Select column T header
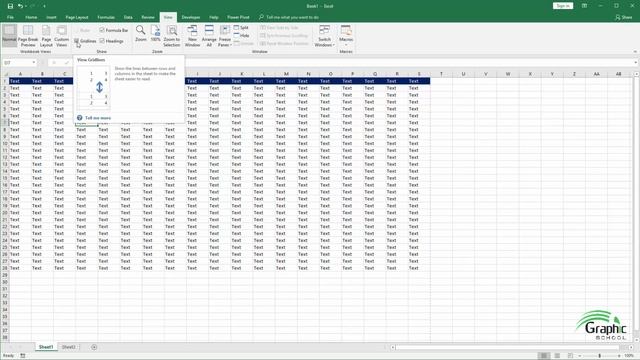This screenshot has width=640, height=360. pos(441,74)
